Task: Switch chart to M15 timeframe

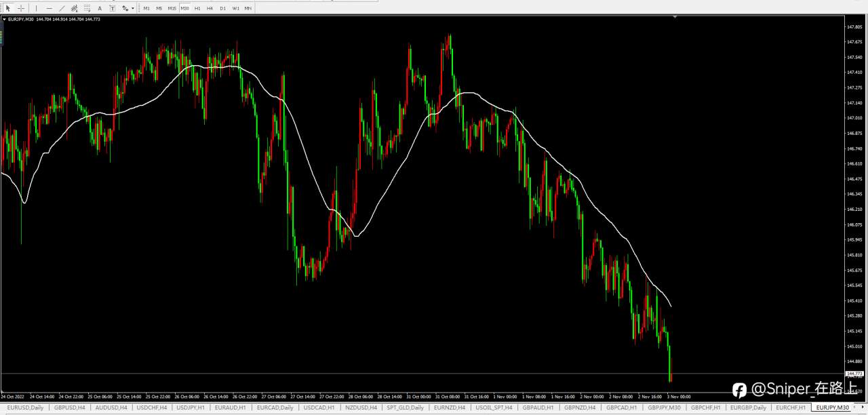Action: (172, 8)
